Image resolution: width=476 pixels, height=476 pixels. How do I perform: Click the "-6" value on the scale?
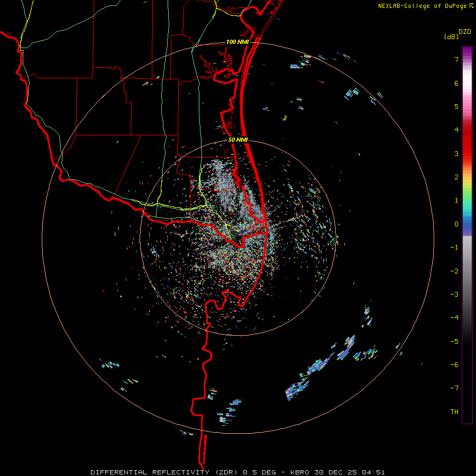[x=454, y=365]
